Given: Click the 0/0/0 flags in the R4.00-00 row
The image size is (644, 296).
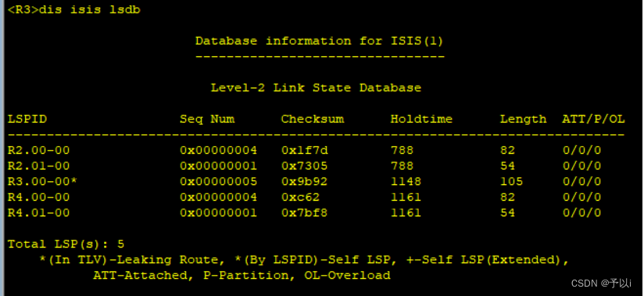Looking at the screenshot, I should [x=581, y=198].
